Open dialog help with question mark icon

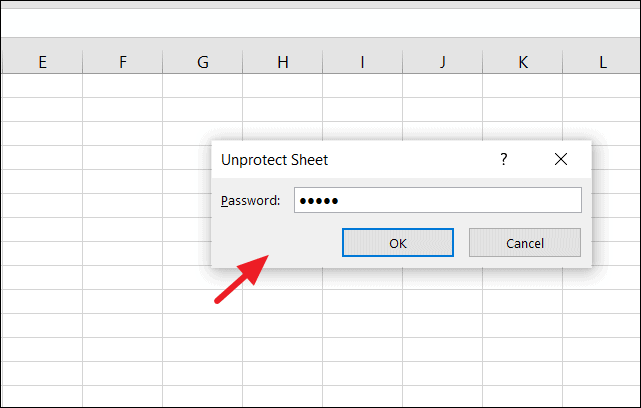503,159
